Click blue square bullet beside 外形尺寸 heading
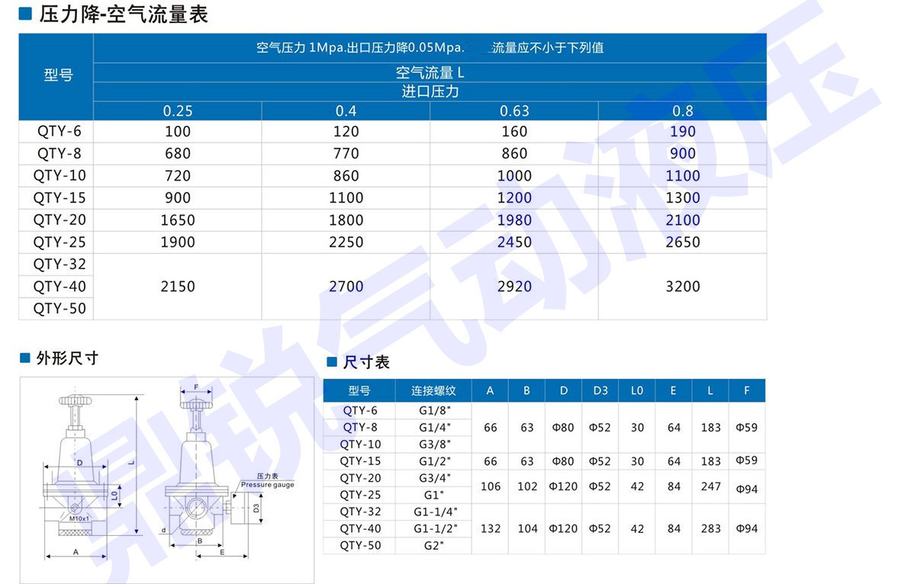This screenshot has height=584, width=924. pos(25,358)
